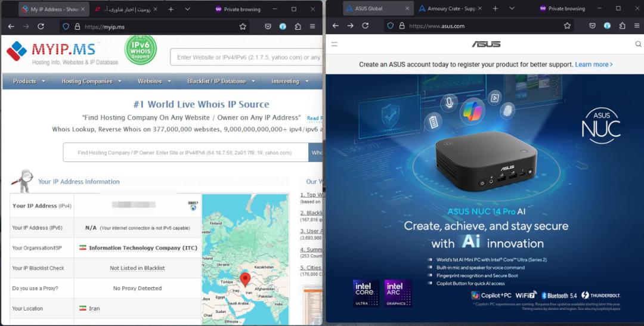
Task: Click Find Hosting Company / IP Owner field
Action: (185, 153)
